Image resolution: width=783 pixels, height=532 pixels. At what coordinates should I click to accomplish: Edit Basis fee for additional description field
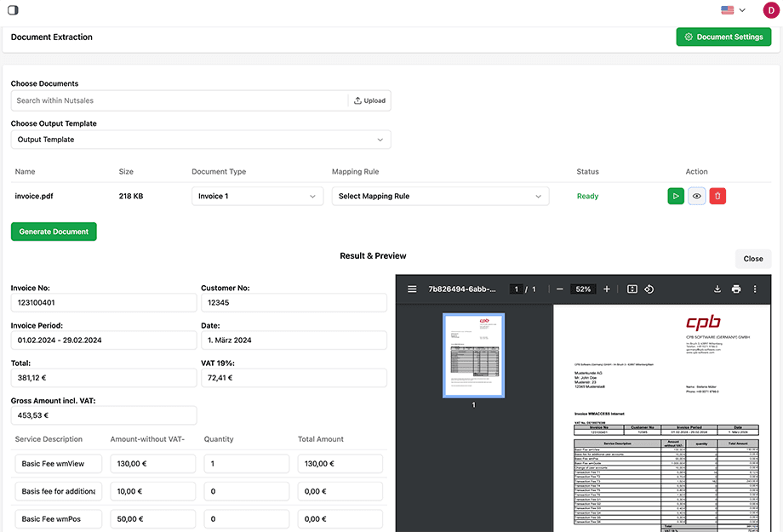pos(59,491)
